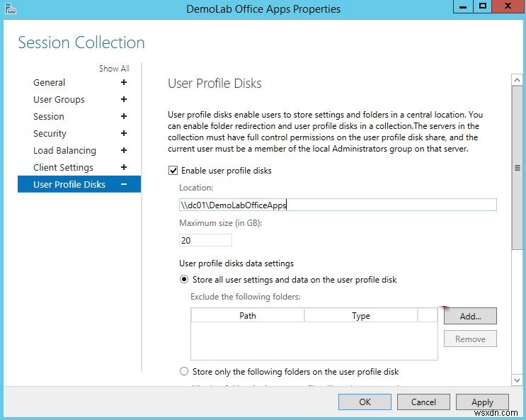Click the Cancel button
Viewport: 526px width, 420px height.
423,402
